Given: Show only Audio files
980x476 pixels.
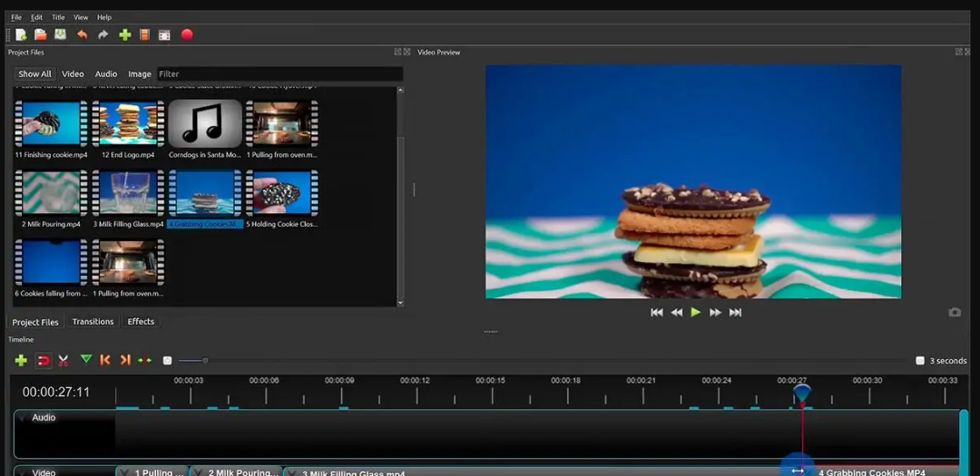Looking at the screenshot, I should coord(106,73).
